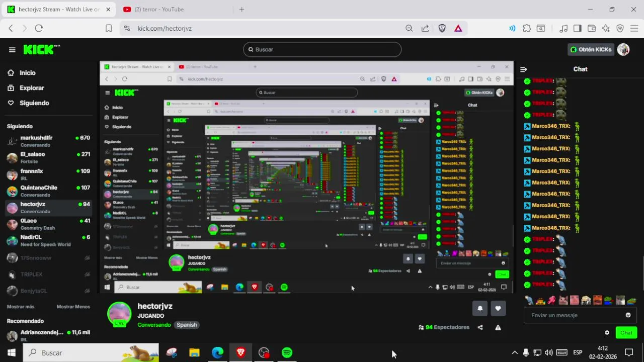Open frannn1x channel in sidebar
This screenshot has width=644, height=362.
tap(48, 174)
